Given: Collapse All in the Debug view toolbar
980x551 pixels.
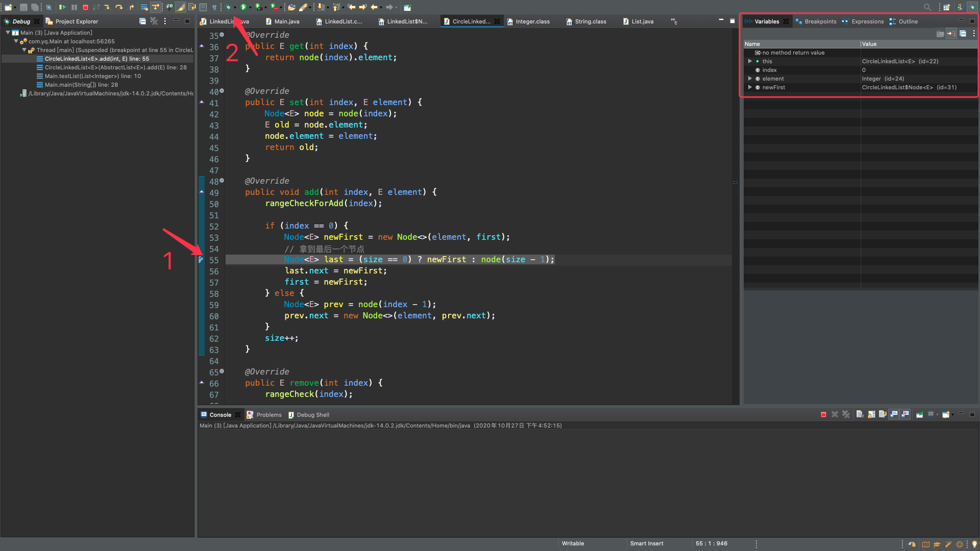Looking at the screenshot, I should [142, 21].
